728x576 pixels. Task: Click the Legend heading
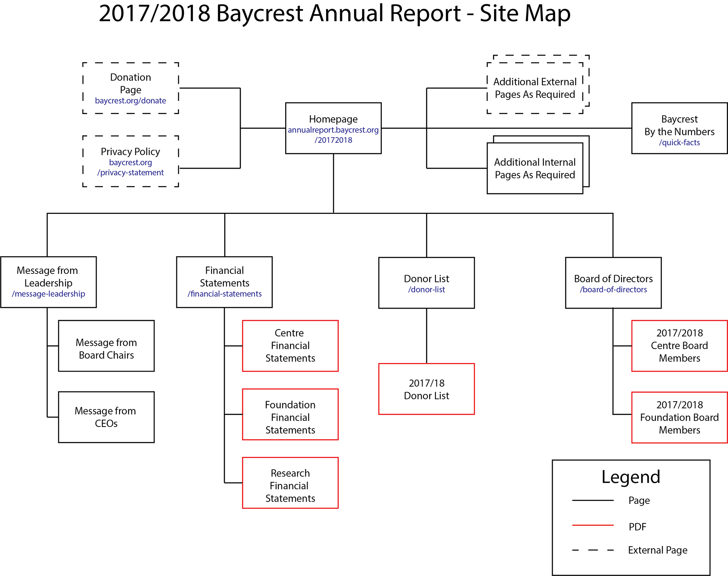click(x=631, y=477)
